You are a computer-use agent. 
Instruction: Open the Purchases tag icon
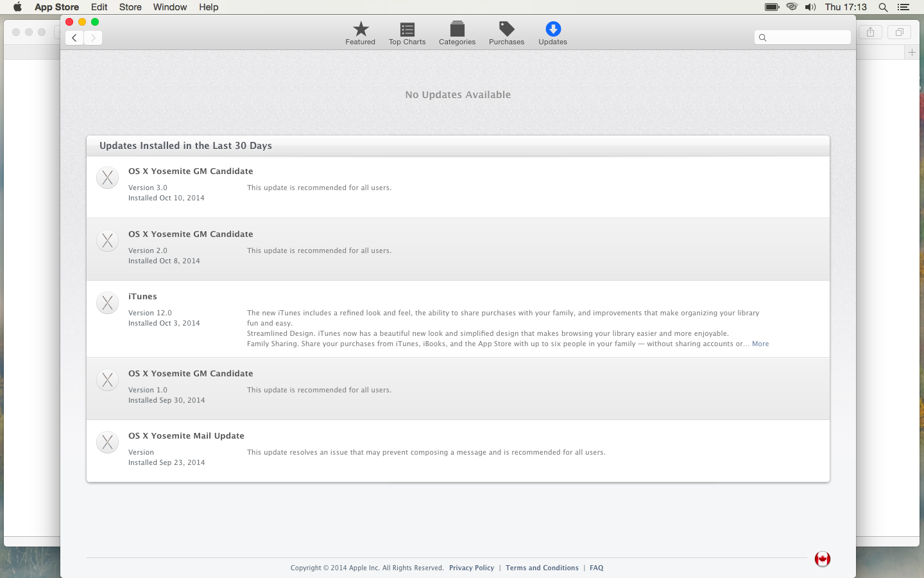506,33
